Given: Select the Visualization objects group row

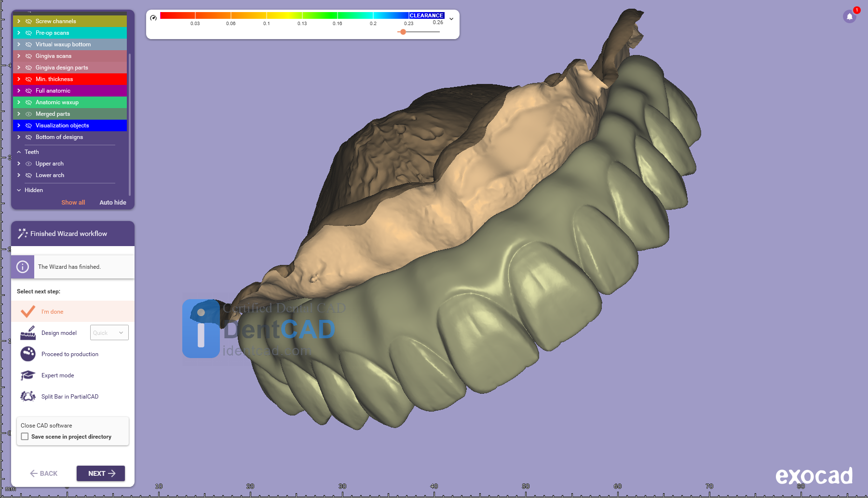Looking at the screenshot, I should [77, 125].
